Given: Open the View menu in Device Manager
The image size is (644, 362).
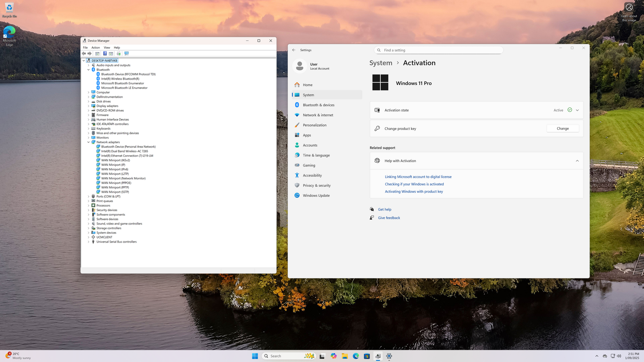Looking at the screenshot, I should click(x=107, y=47).
